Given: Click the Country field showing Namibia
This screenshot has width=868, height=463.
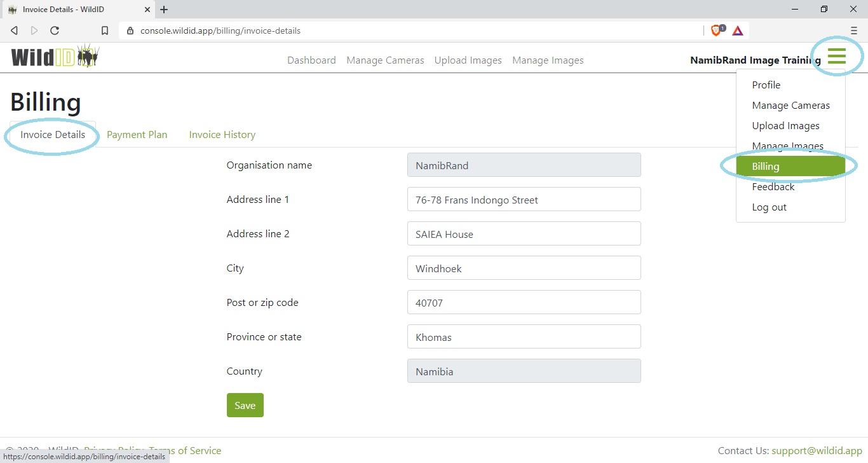Looking at the screenshot, I should tap(524, 371).
